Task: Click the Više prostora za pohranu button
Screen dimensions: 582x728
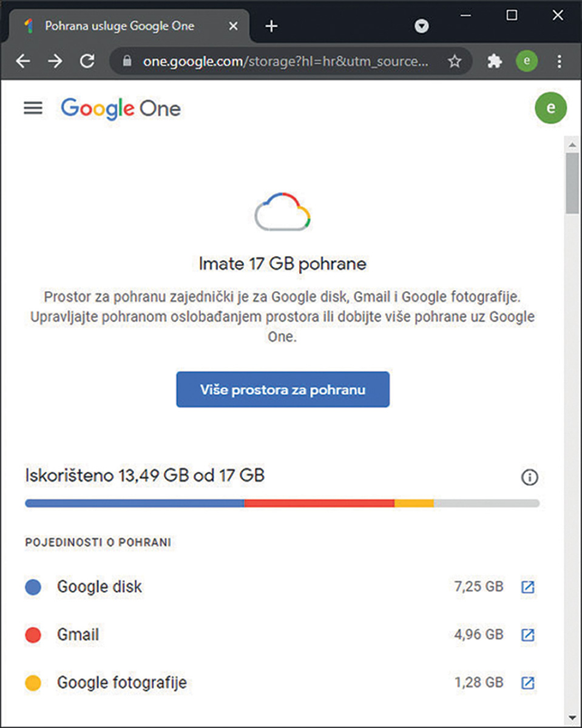Action: point(283,389)
